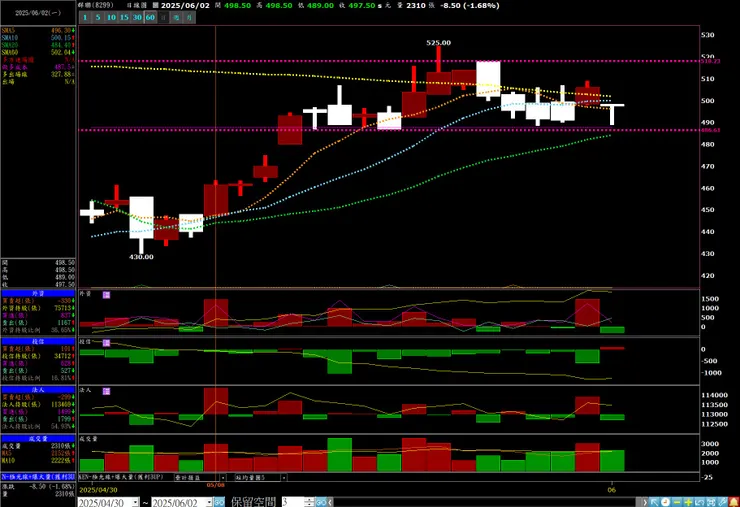Click the 2025/04/30 label on the time axis
Screen dimensions: 740x507
pos(99,490)
